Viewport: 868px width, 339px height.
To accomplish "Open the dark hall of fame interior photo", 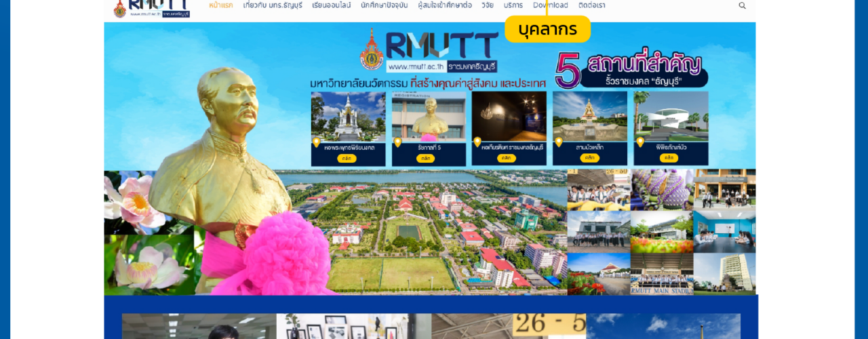I will pyautogui.click(x=509, y=116).
